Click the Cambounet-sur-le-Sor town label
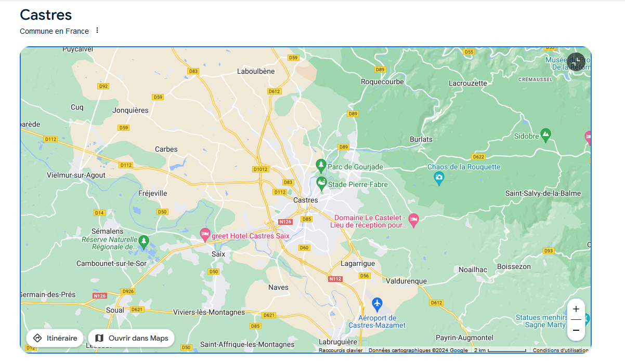 [112, 263]
